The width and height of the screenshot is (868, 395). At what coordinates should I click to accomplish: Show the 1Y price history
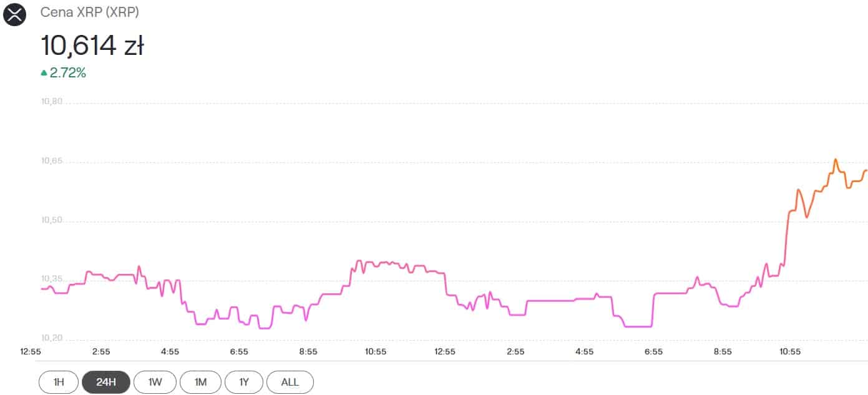tap(244, 382)
